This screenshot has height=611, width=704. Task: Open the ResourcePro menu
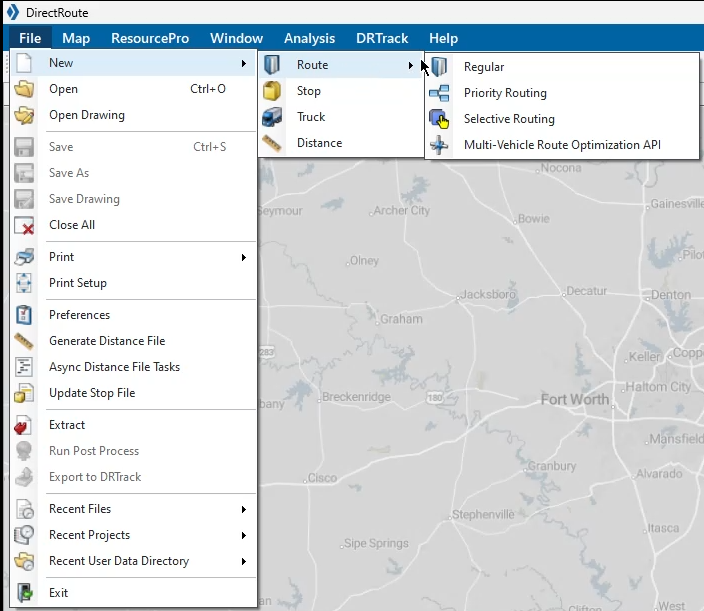[x=150, y=38]
